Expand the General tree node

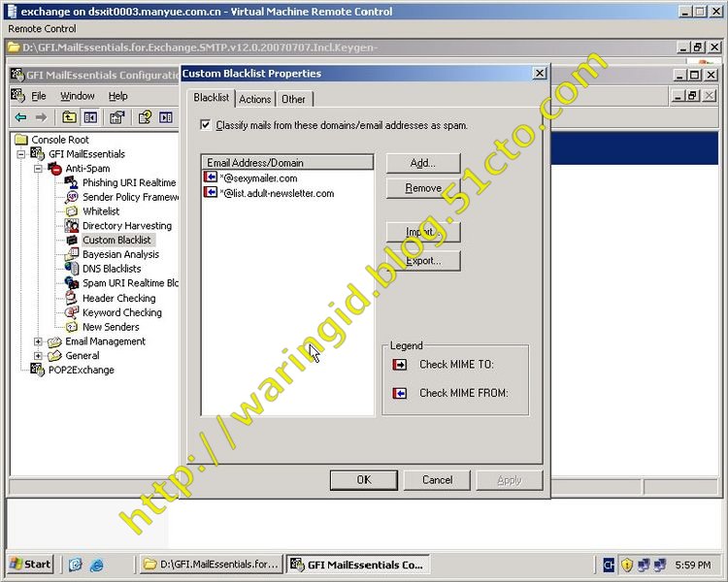tap(39, 356)
